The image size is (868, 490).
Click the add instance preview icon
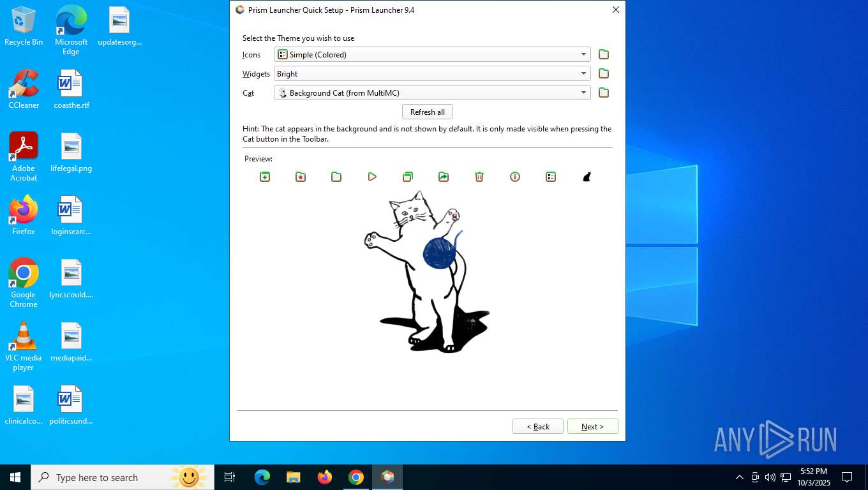point(265,177)
